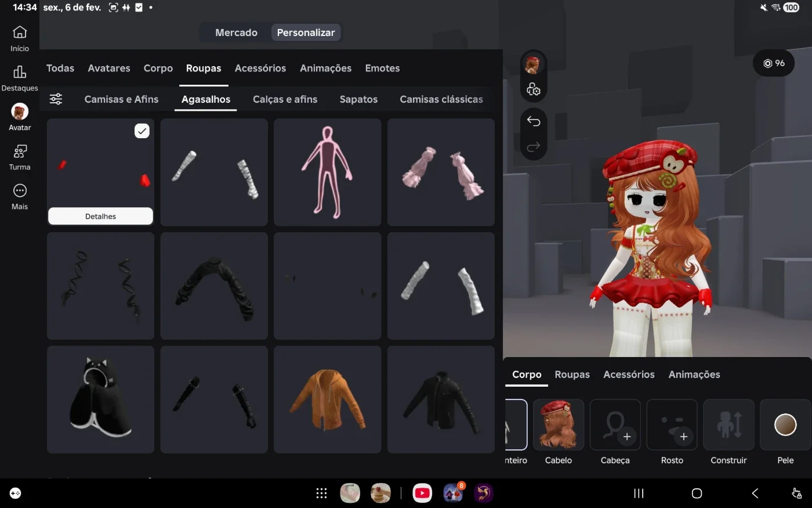Open Destaques charts icon
Viewport: 812px width, 508px height.
pyautogui.click(x=20, y=72)
